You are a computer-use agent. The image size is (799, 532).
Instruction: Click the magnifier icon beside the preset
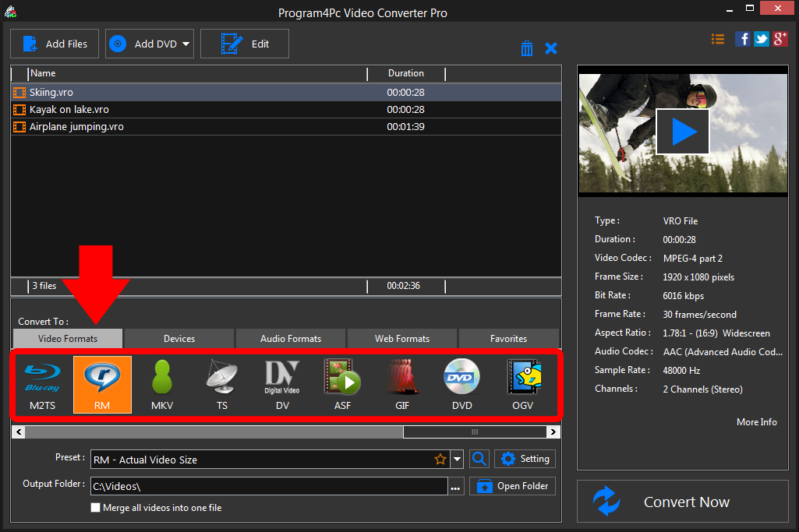pyautogui.click(x=480, y=460)
